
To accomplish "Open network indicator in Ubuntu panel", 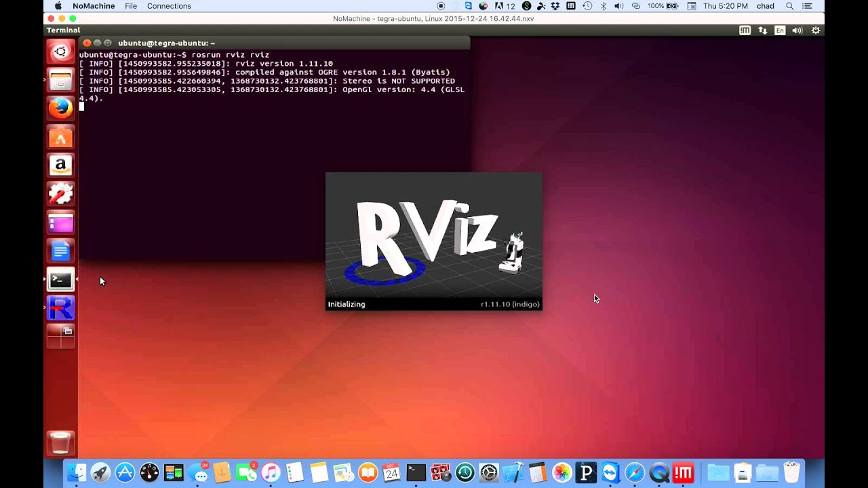I will coord(763,30).
